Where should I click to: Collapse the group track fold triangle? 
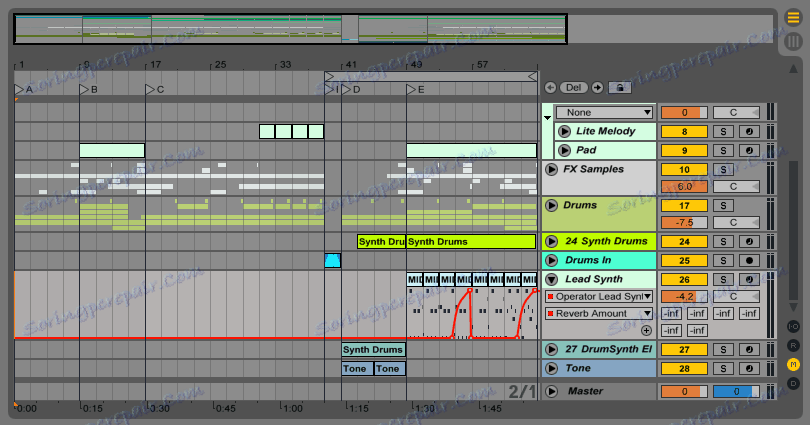(547, 118)
